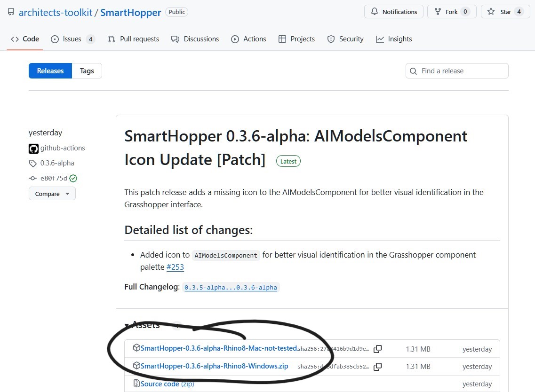Image resolution: width=535 pixels, height=392 pixels.
Task: Collapse the Assets section
Action: (x=127, y=325)
